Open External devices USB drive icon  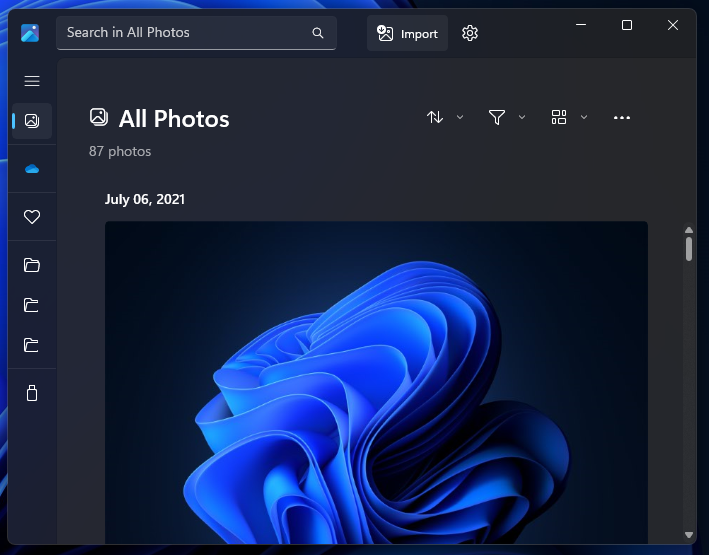tap(32, 393)
